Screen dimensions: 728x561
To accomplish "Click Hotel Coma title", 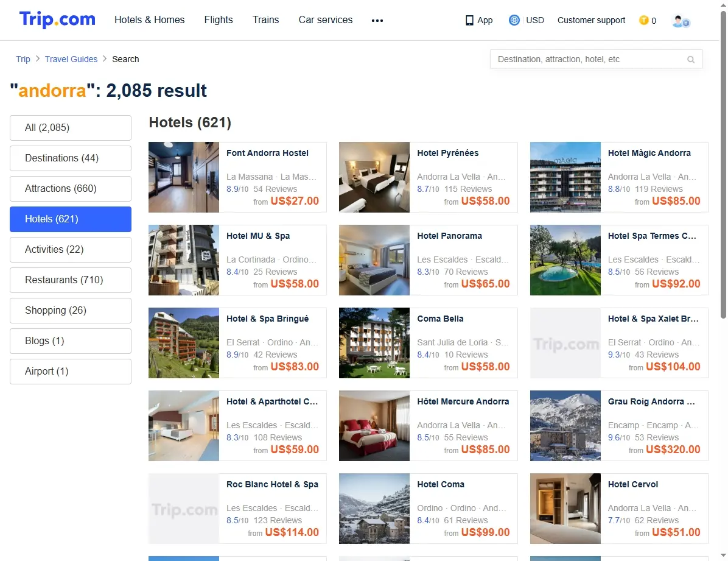I will (x=441, y=484).
